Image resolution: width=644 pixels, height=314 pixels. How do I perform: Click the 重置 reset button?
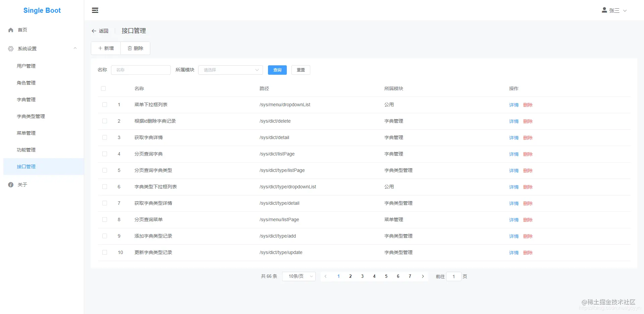pos(301,70)
